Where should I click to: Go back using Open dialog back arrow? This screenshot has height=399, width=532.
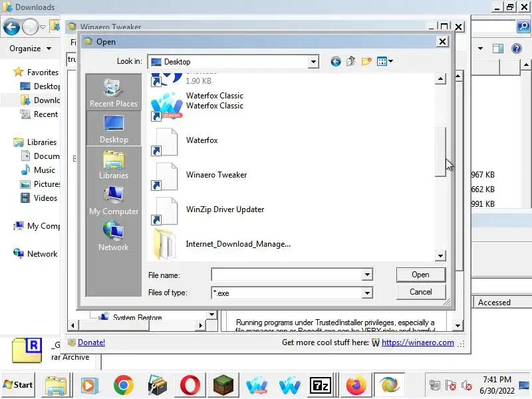pos(335,61)
